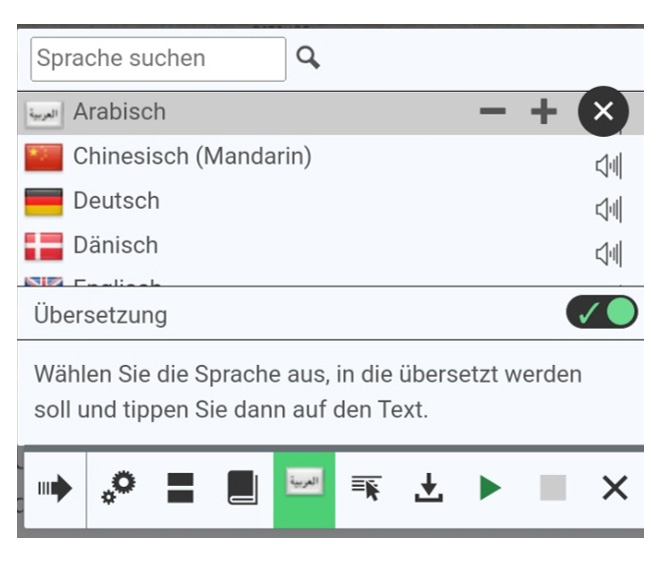Play speaker sample for Deutsch
Viewport: 663px width, 579px height.
[x=608, y=209]
